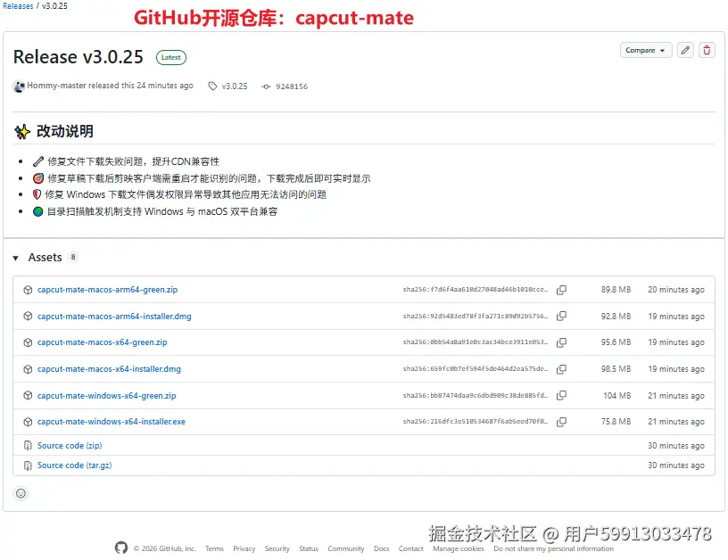Download Source code (zip)
Viewport: 728px width, 560px height.
coord(70,445)
